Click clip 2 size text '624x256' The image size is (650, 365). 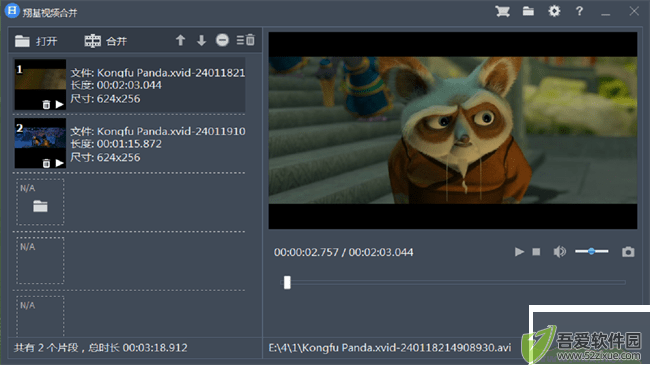(119, 157)
